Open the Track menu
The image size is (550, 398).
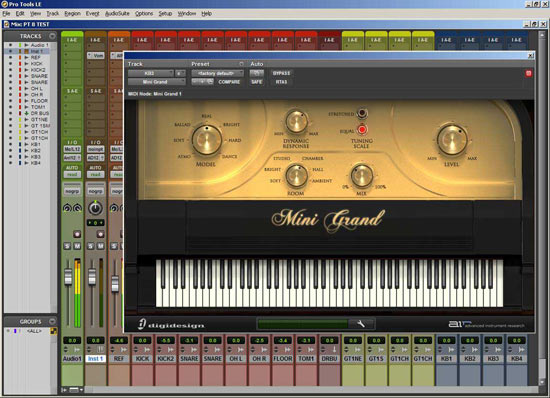[53, 13]
